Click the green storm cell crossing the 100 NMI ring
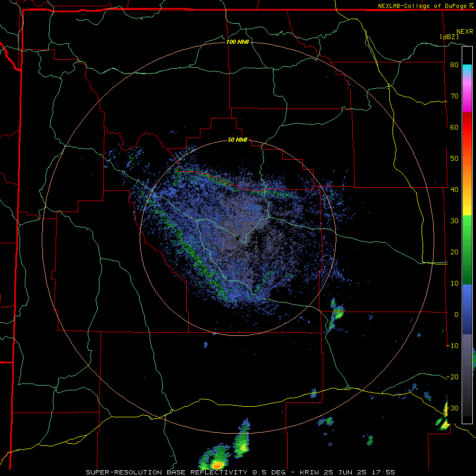Screen dimensions: 476x476 click(x=242, y=437)
